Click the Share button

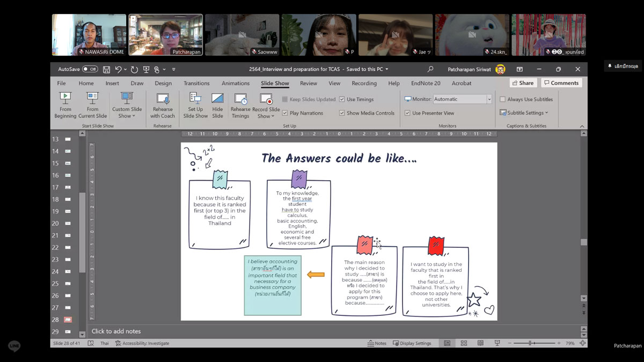(x=523, y=83)
